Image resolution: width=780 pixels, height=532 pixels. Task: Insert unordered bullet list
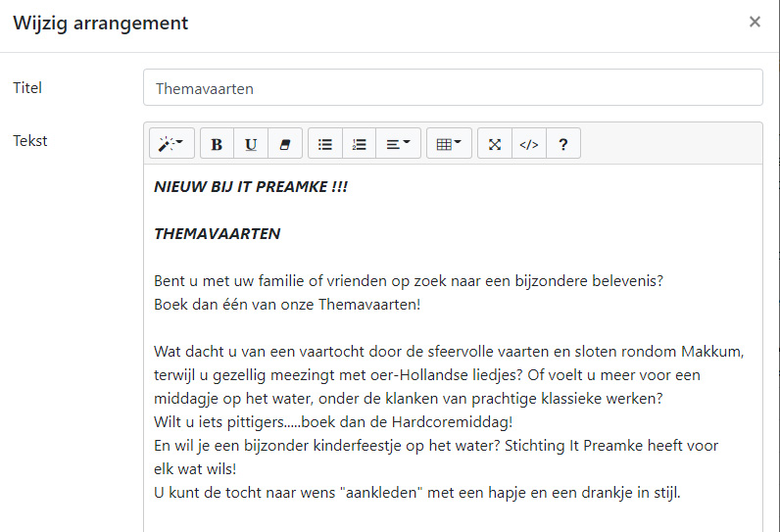[325, 144]
